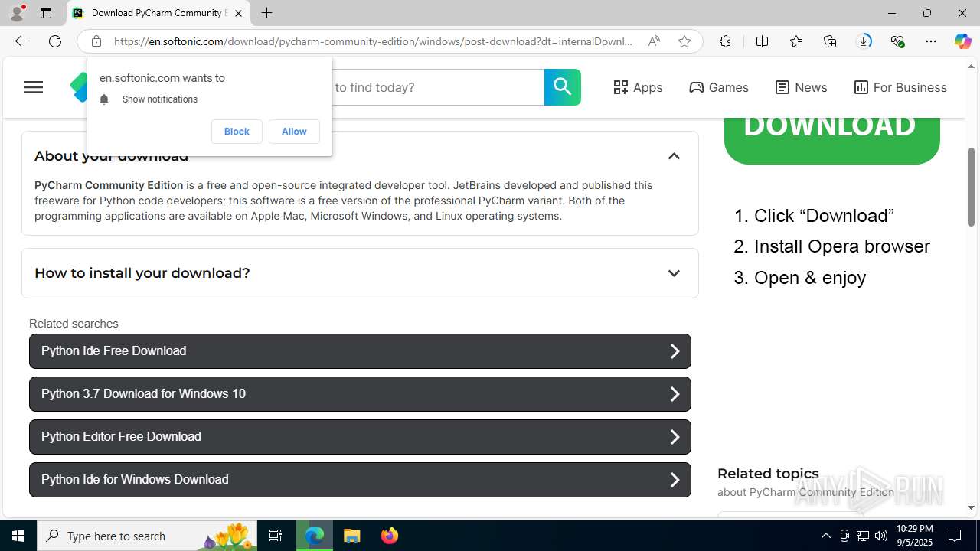This screenshot has width=980, height=551.
Task: Open the News section
Action: 801,87
